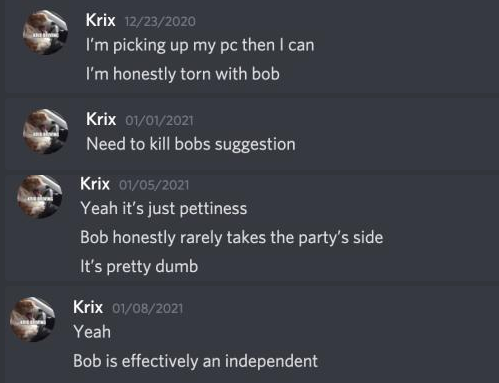Image resolution: width=499 pixels, height=383 pixels.
Task: Select message "I'm picking up my pc then I can"
Action: coord(200,45)
